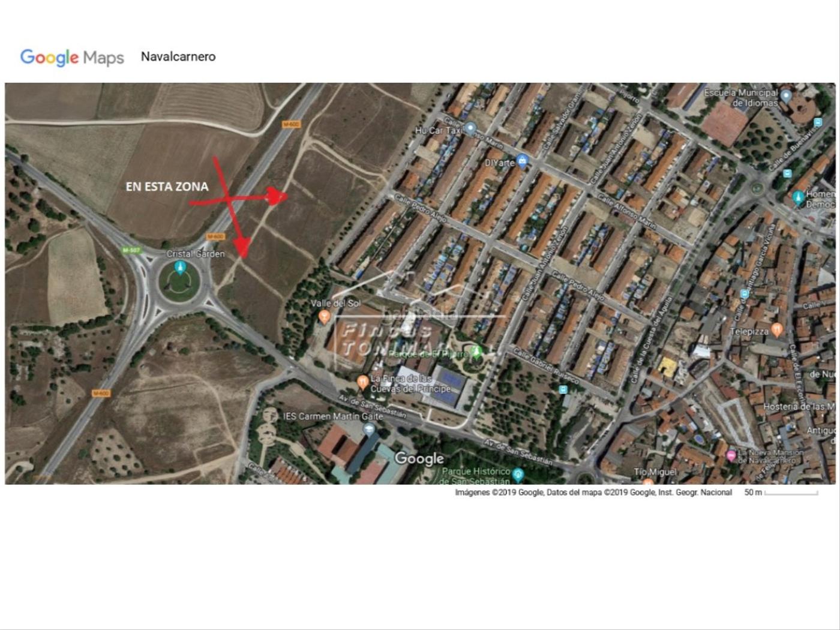This screenshot has height=630, width=840.
Task: Click La Nueva Mansión de Navalcarnero pin
Action: pos(731,455)
